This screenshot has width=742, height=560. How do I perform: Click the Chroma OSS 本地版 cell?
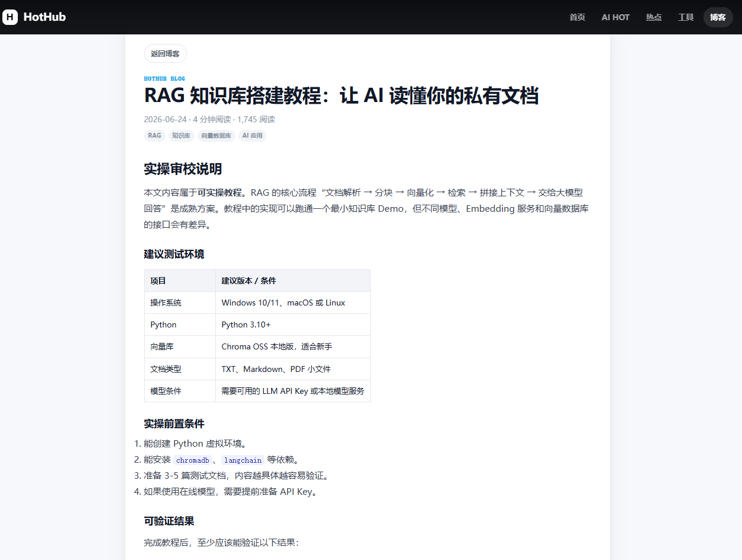[293, 346]
